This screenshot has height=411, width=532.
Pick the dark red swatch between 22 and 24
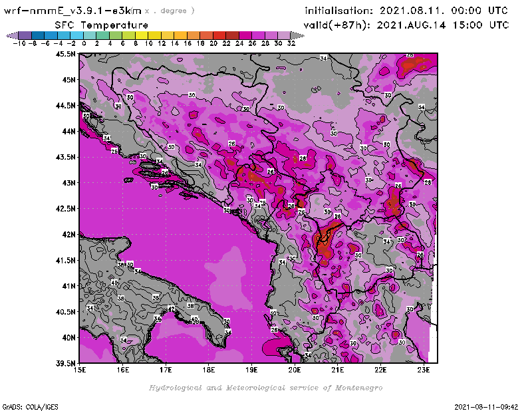(232, 36)
